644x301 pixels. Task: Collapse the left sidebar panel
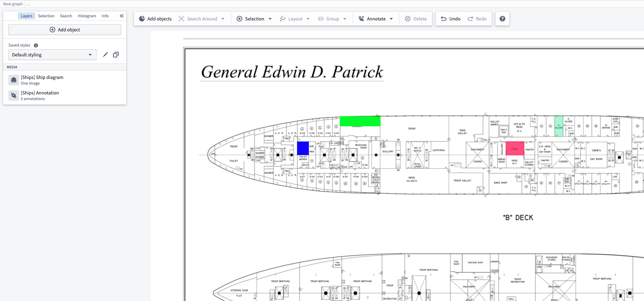[x=121, y=16]
